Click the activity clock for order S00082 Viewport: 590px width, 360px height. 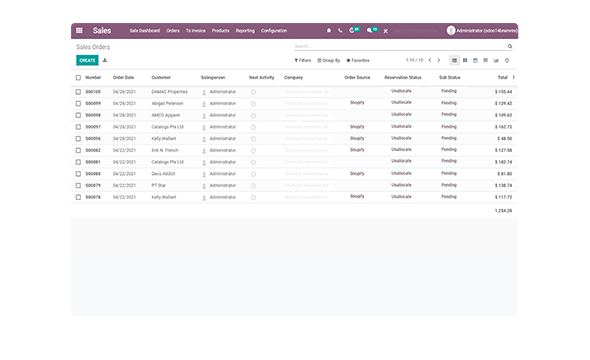click(253, 150)
